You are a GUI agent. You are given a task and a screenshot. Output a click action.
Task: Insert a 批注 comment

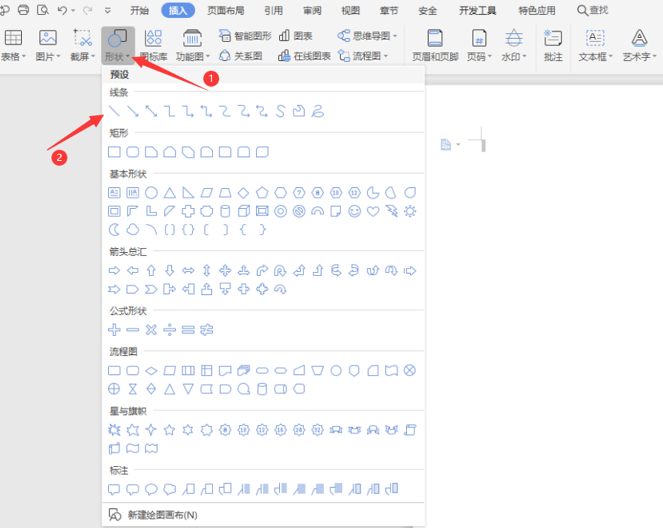[553, 45]
